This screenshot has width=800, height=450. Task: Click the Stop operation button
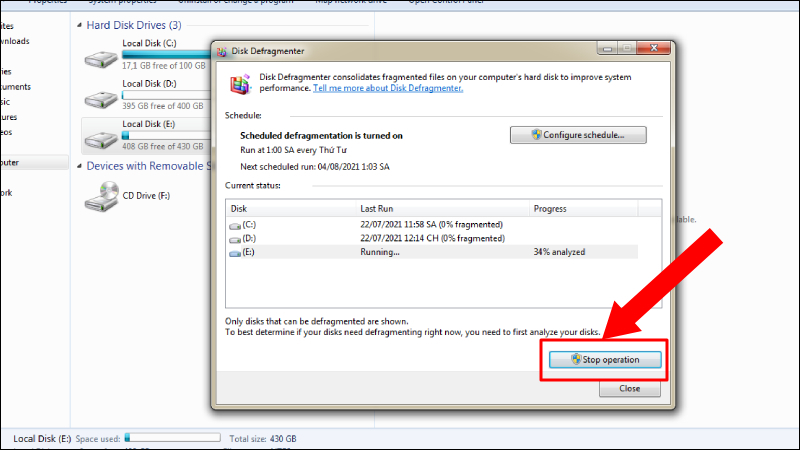[605, 360]
